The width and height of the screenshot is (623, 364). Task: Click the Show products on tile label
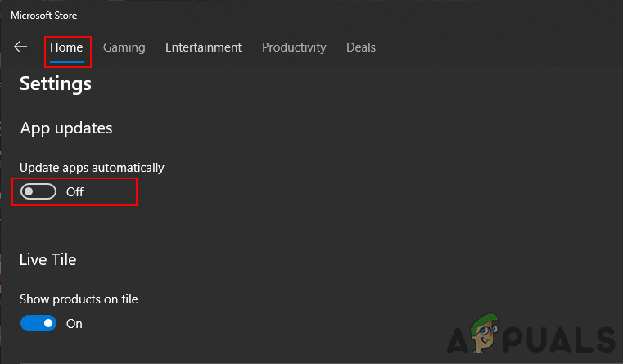(x=79, y=299)
